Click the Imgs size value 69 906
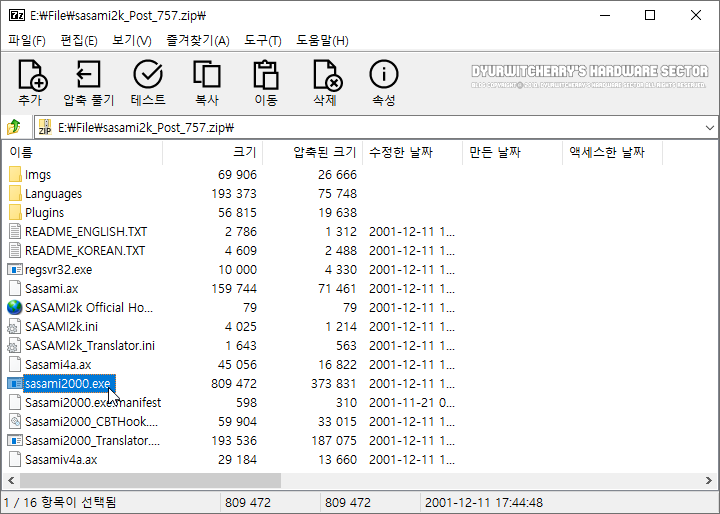The height and width of the screenshot is (514, 720). 237,175
